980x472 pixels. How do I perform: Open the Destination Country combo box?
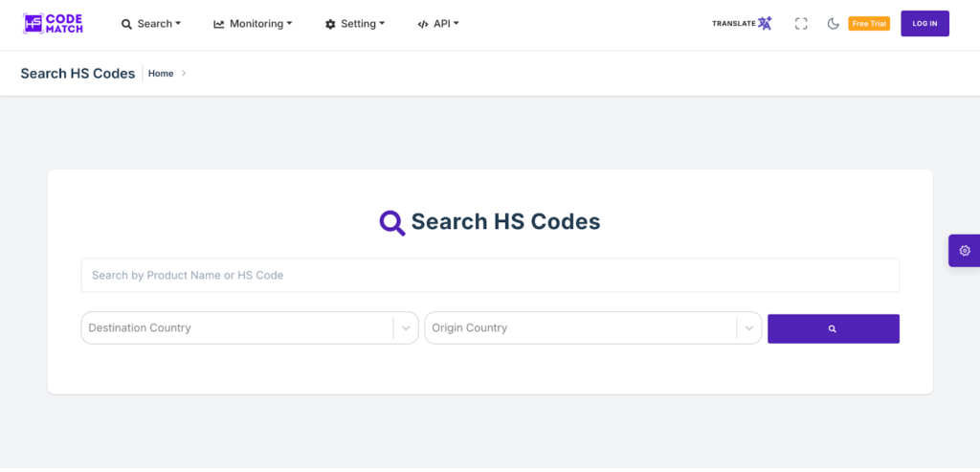[236, 328]
